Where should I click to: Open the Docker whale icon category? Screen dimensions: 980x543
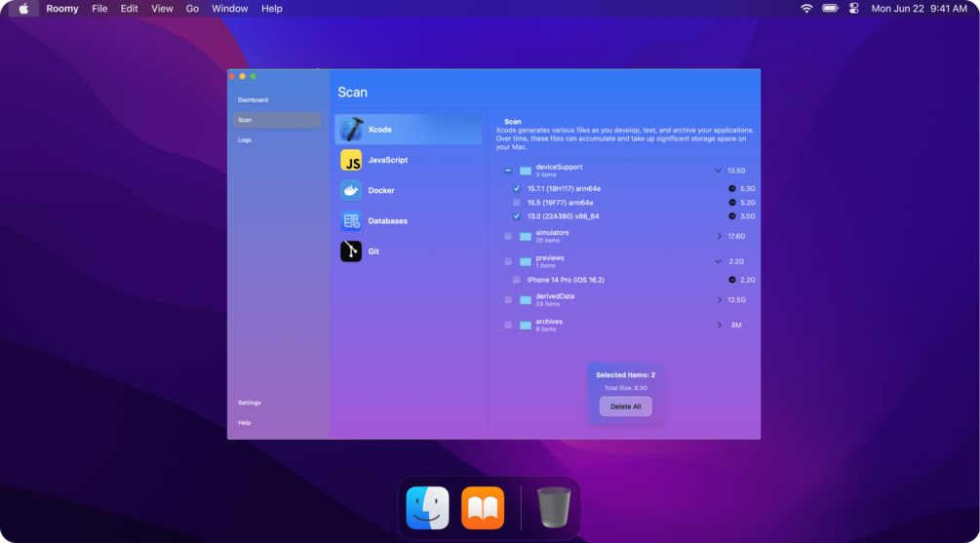click(351, 190)
